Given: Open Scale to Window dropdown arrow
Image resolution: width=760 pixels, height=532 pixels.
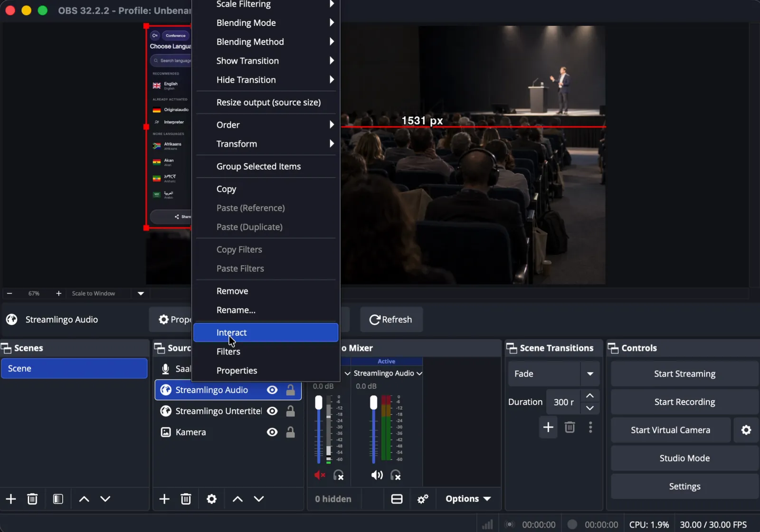Looking at the screenshot, I should [141, 294].
